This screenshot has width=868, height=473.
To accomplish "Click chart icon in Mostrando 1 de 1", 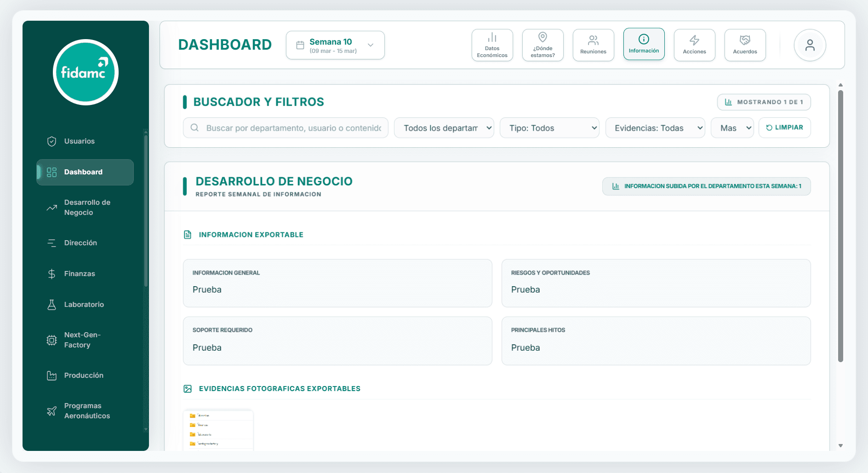I will point(728,102).
